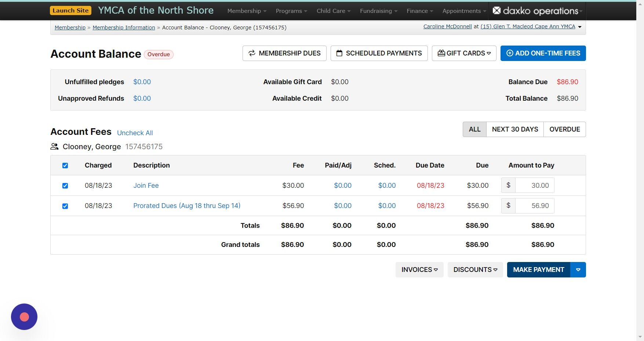Click the Launch Site badge
The height and width of the screenshot is (341, 644).
pos(70,11)
